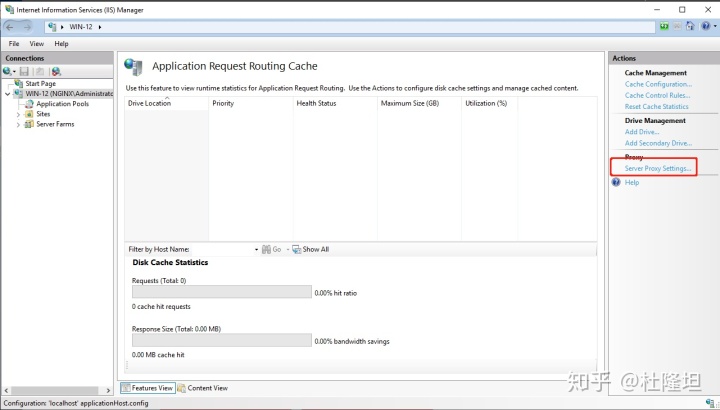Image resolution: width=720 pixels, height=410 pixels.
Task: Click the green refresh page icon
Action: pos(664,27)
